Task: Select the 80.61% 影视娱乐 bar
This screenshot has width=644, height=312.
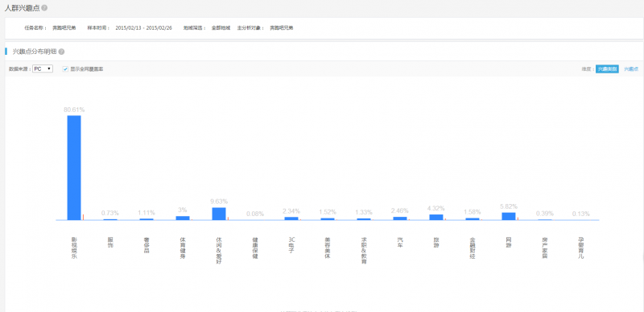Action: [x=74, y=168]
